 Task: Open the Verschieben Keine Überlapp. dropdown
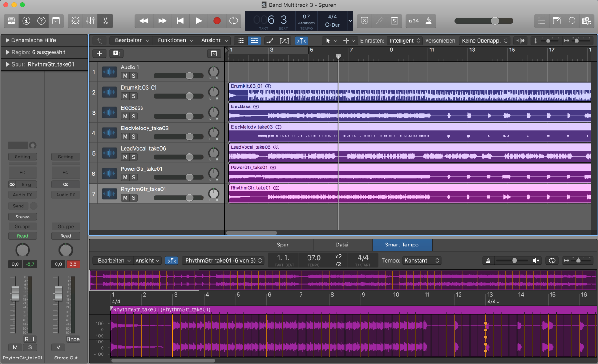tap(484, 40)
